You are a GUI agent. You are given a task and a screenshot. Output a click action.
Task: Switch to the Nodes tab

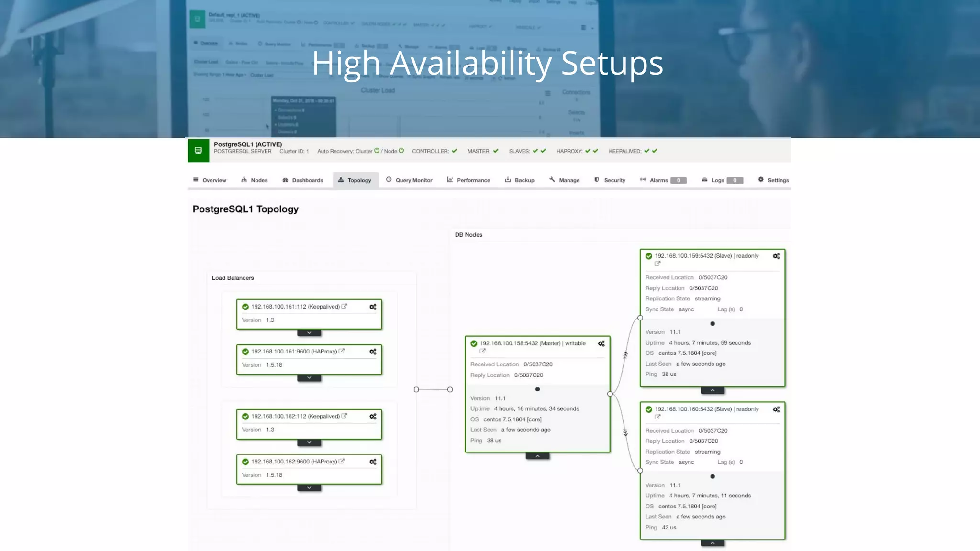(254, 180)
